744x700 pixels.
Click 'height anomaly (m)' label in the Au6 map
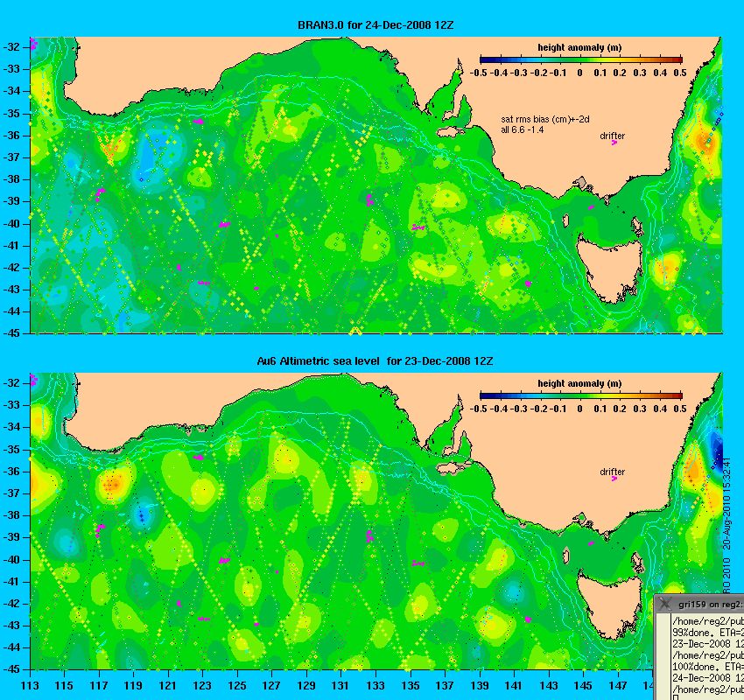pyautogui.click(x=579, y=383)
